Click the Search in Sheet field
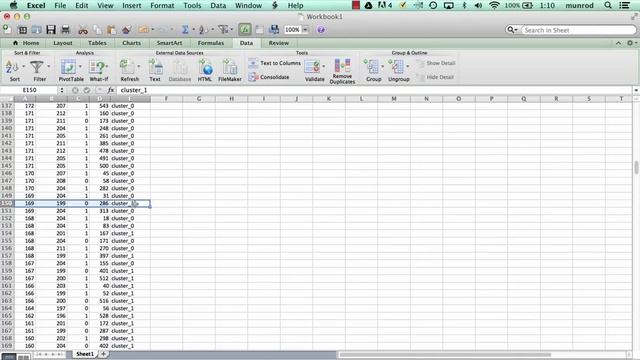 [579, 30]
